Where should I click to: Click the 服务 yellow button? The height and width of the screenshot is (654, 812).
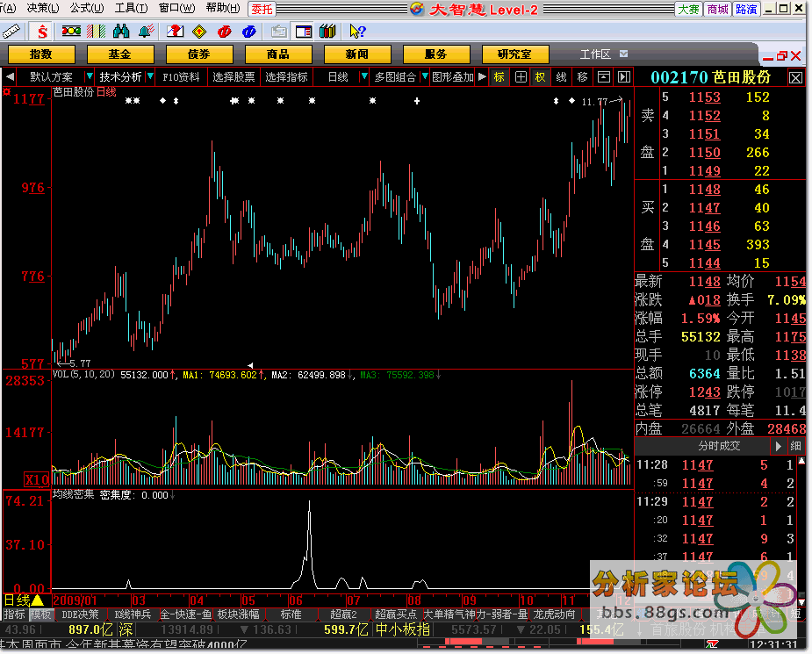tap(436, 54)
